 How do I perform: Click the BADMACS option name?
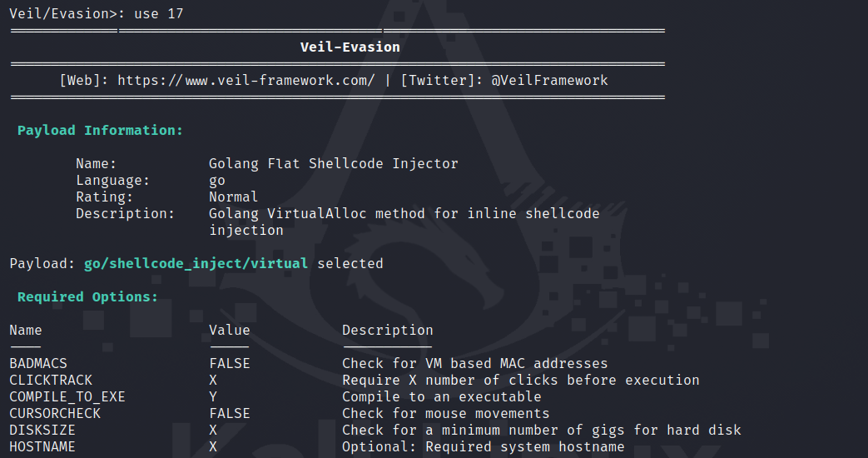pos(38,364)
